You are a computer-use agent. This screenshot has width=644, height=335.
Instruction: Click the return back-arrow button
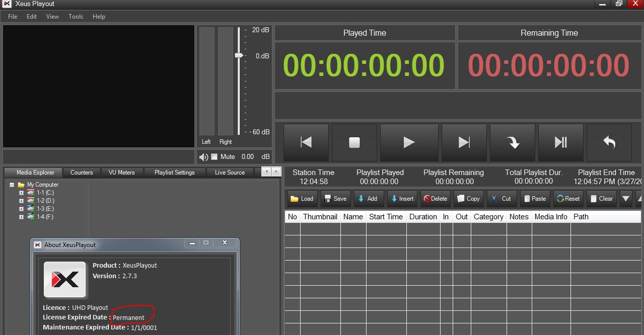point(609,143)
